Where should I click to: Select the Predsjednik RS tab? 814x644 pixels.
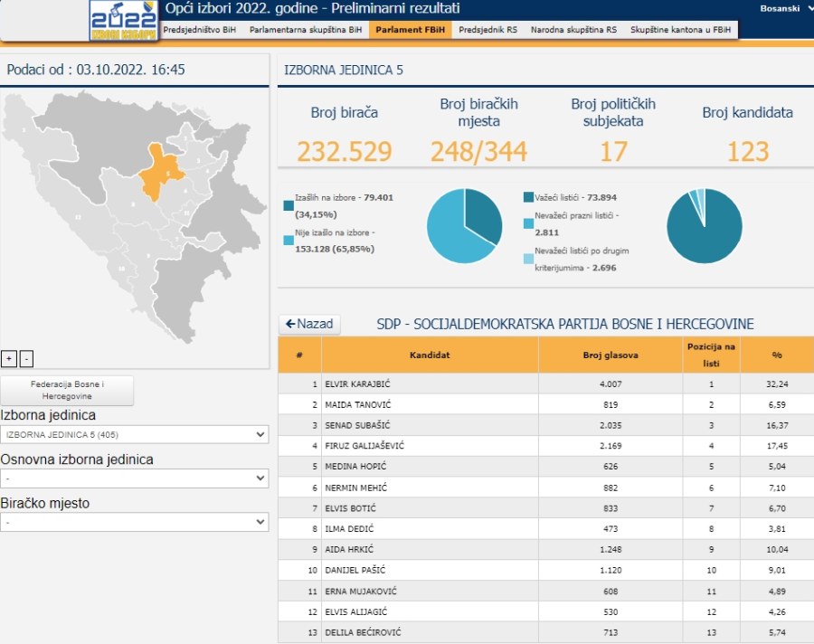(487, 30)
